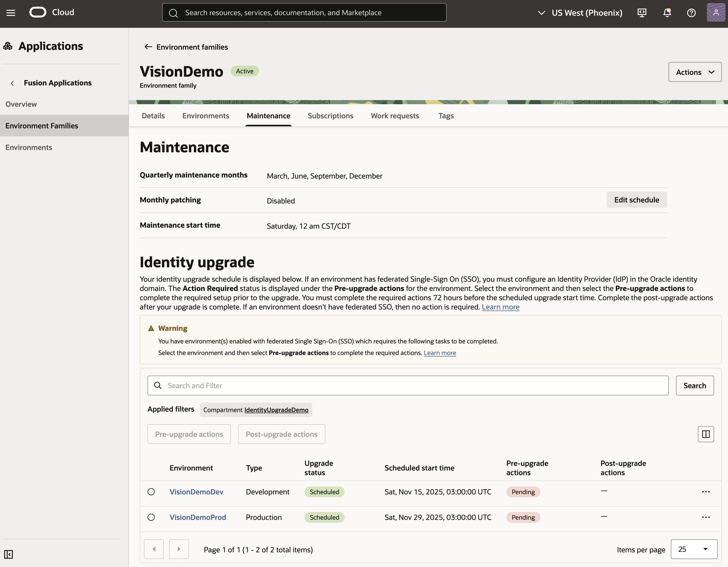This screenshot has width=728, height=567.
Task: Open the Items per page dropdown
Action: point(694,549)
